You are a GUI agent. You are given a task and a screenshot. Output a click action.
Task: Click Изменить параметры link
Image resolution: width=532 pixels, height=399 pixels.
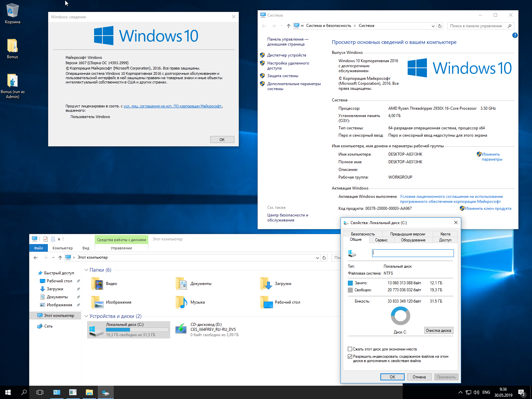coord(492,157)
